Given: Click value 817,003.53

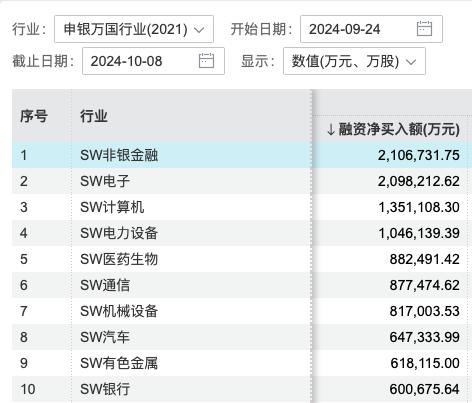Looking at the screenshot, I should [425, 311].
